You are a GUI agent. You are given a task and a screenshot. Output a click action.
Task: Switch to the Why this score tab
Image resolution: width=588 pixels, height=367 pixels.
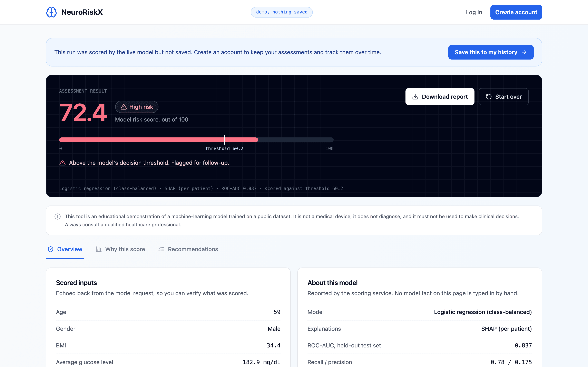pyautogui.click(x=120, y=249)
